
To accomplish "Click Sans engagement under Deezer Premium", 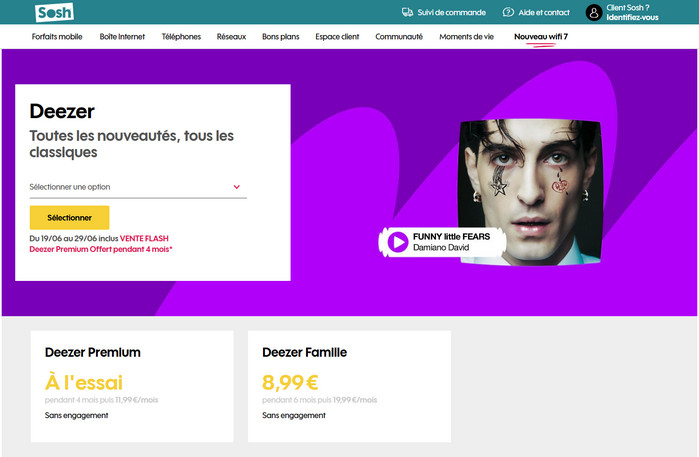I will [x=76, y=416].
